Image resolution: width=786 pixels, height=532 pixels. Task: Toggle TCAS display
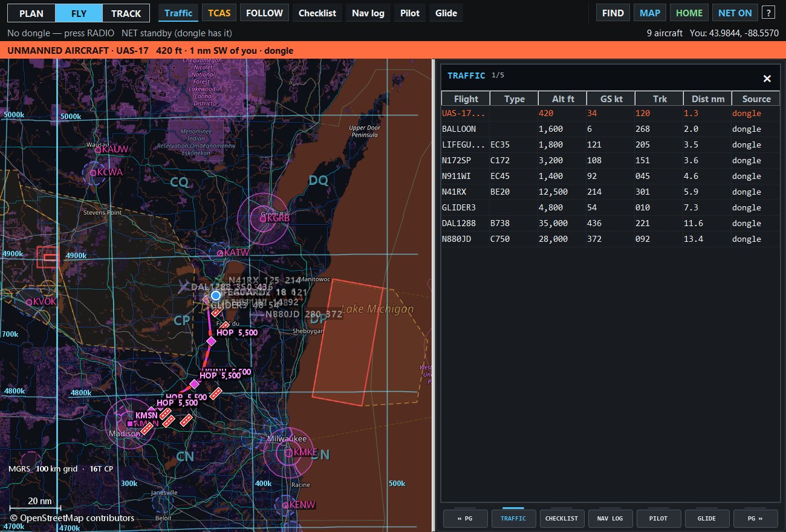point(219,13)
